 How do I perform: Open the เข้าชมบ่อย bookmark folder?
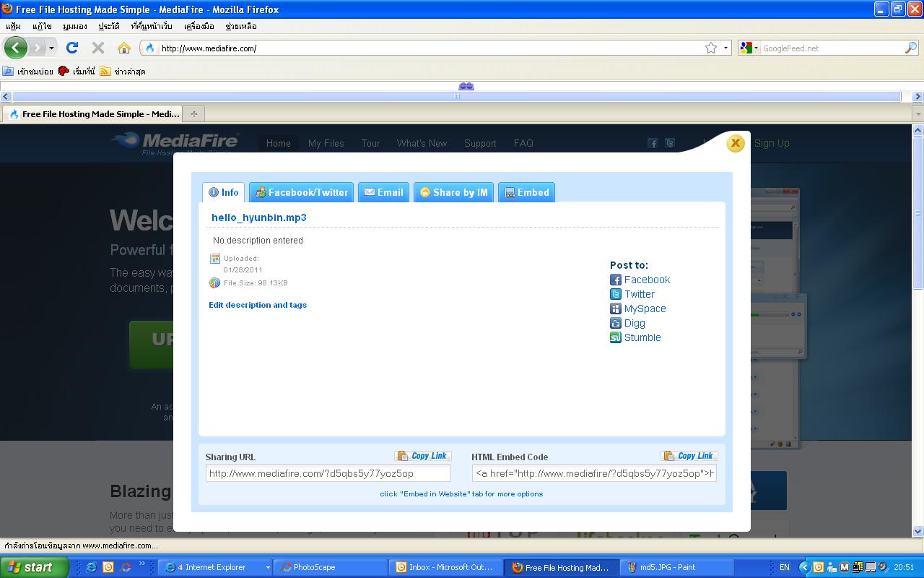(27, 72)
